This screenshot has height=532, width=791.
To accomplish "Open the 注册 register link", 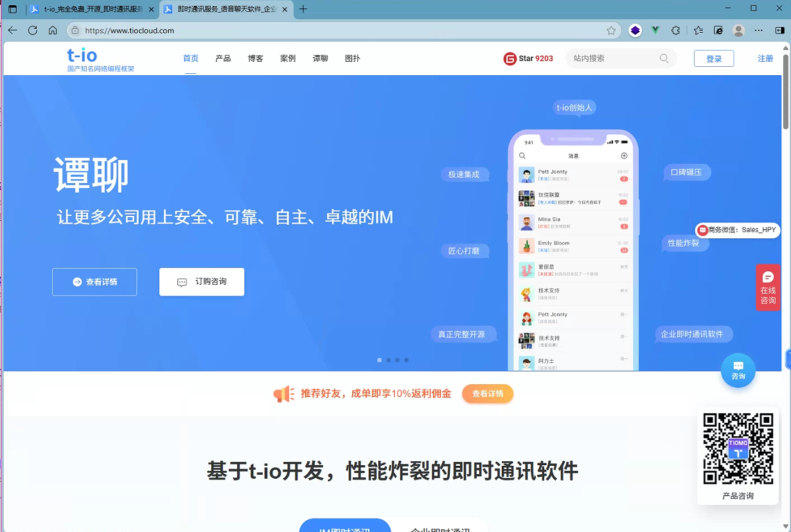I will [x=765, y=58].
